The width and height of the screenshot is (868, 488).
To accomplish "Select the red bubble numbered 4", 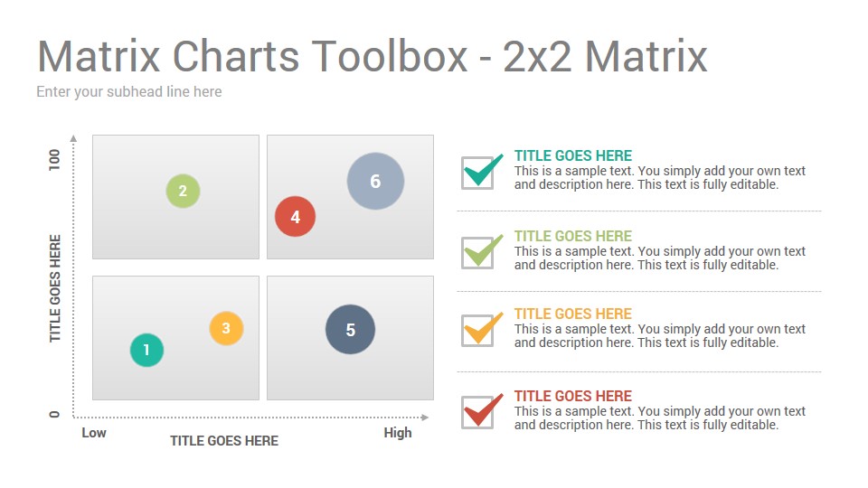I will tap(295, 216).
